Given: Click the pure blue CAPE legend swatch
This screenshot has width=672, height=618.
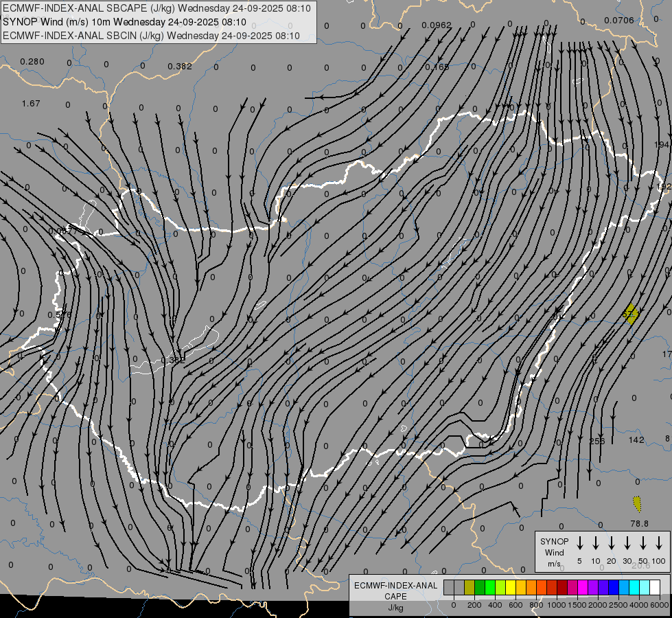Looking at the screenshot, I should coord(614,587).
